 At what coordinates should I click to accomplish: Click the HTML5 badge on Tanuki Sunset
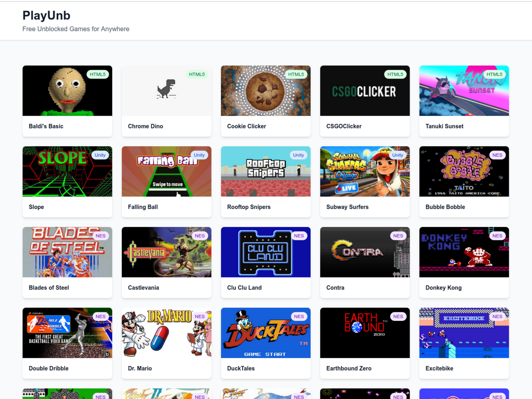click(x=494, y=75)
